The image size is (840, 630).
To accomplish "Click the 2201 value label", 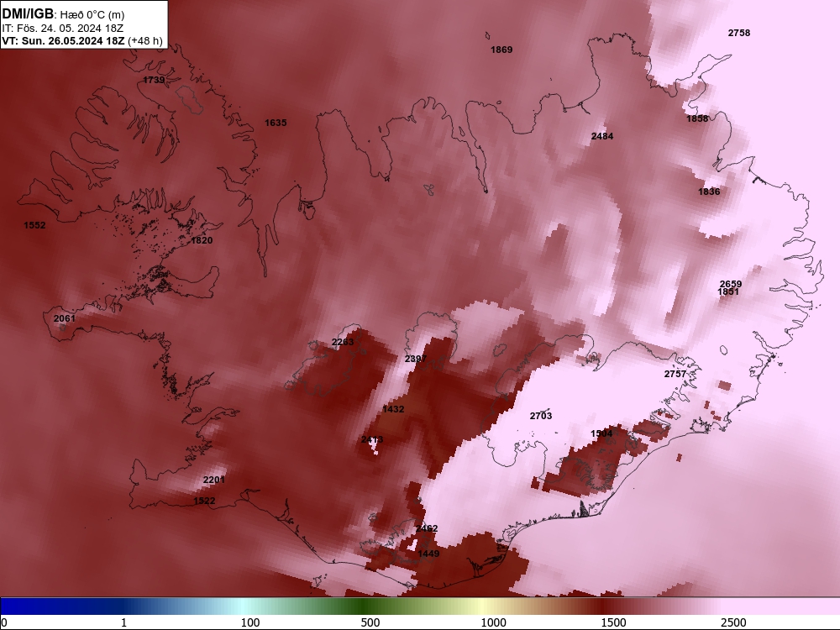I will (x=213, y=480).
